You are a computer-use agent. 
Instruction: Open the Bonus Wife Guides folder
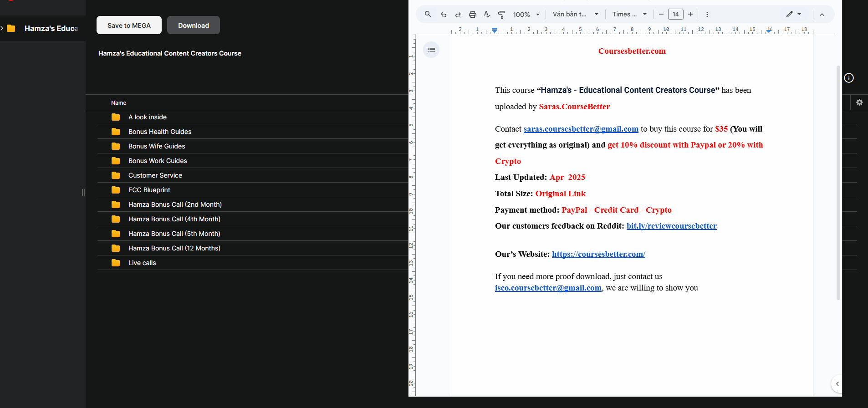tap(253, 146)
